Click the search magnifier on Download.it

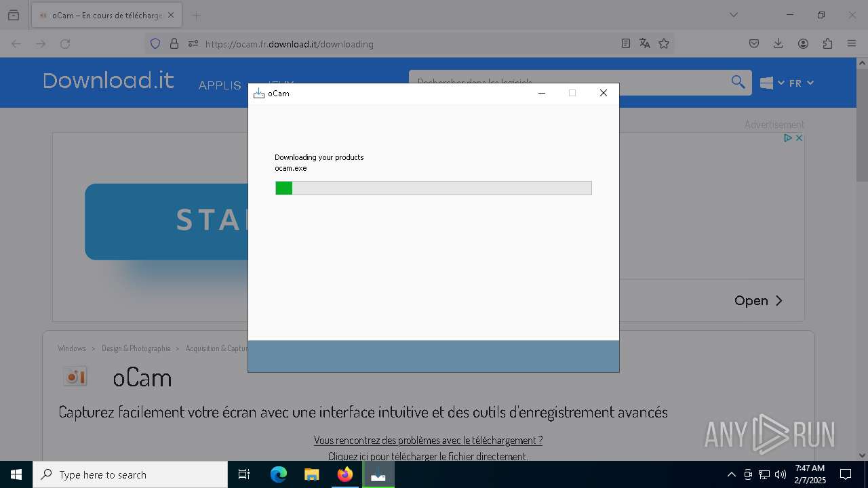point(738,82)
